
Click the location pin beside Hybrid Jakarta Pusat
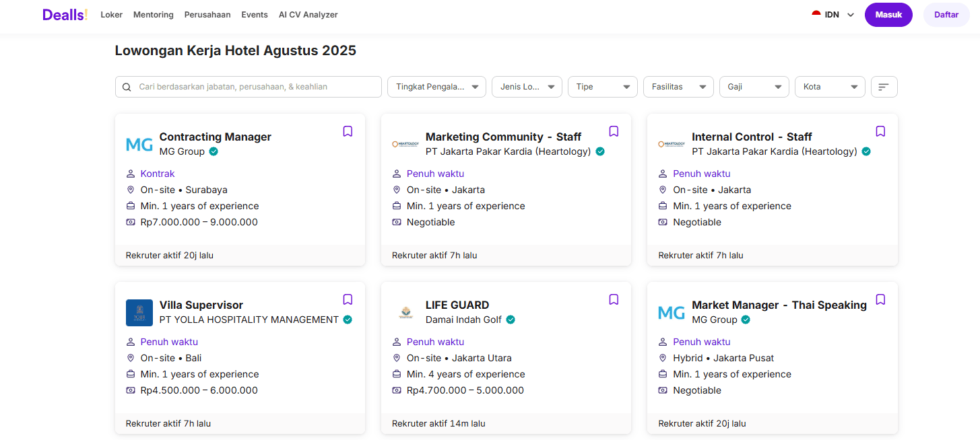[x=663, y=358]
